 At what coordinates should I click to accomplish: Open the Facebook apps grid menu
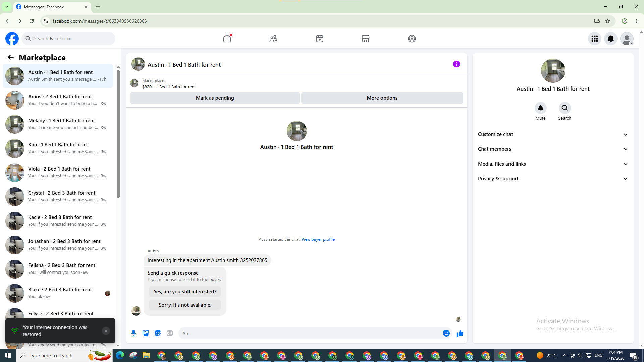pyautogui.click(x=594, y=39)
